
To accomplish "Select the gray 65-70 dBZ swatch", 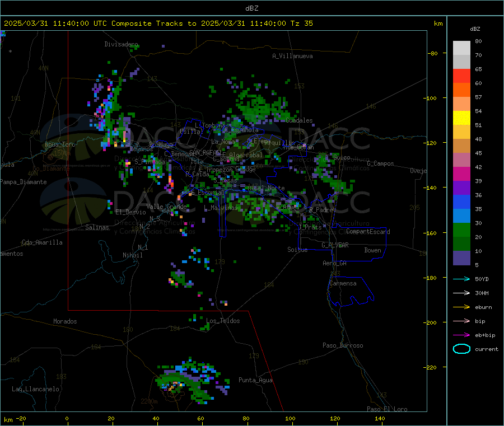I will (461, 62).
